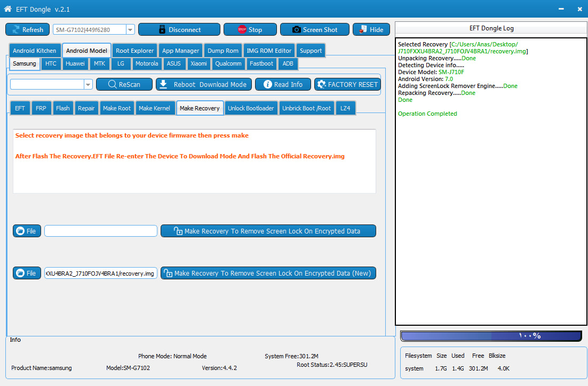Expand the port selection dropdown beside ReScan

(88, 84)
